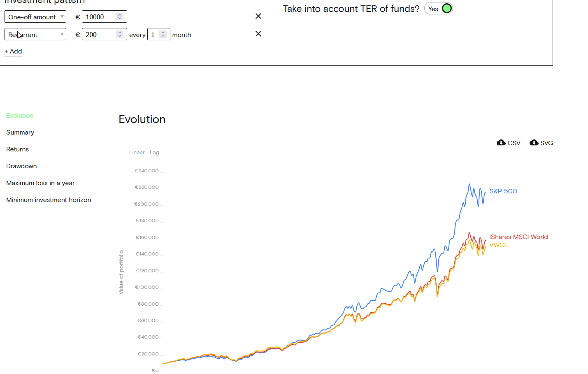The width and height of the screenshot is (588, 374).
Task: Click stepper on the month interval field
Action: pos(163,34)
